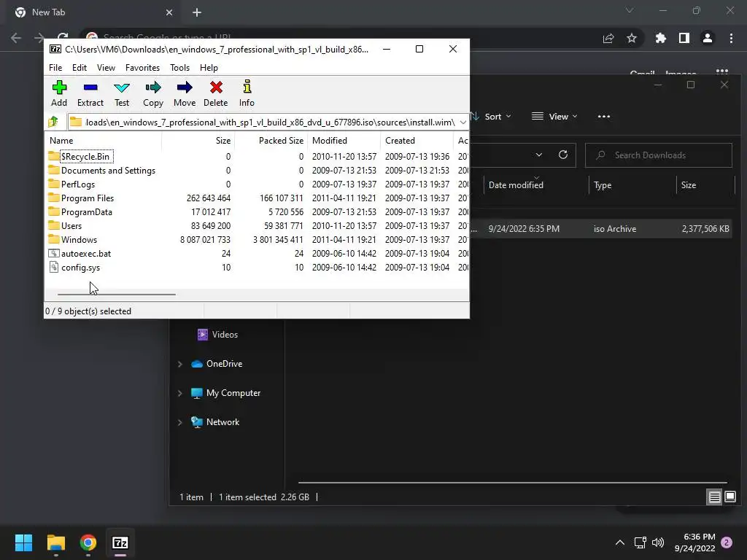Open the notification center badge
The width and height of the screenshot is (747, 560).
click(727, 542)
